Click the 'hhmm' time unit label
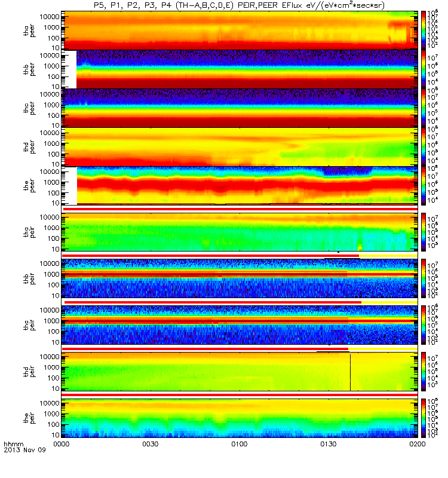 point(13,444)
